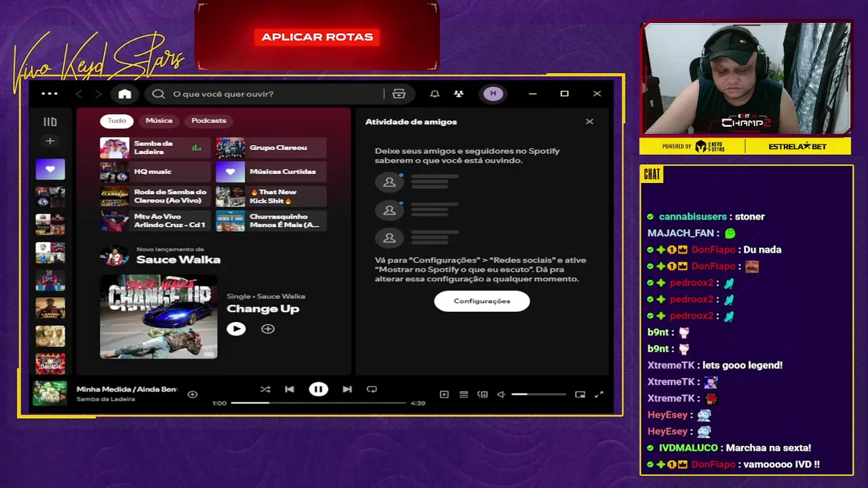
Task: Toggle shuffle playback
Action: coord(265,389)
